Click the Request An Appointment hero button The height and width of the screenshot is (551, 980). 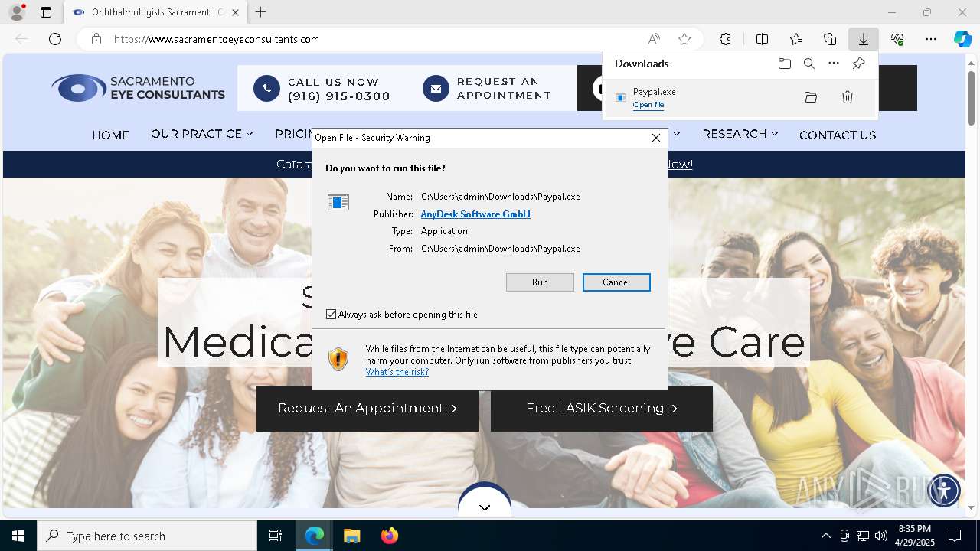367,409
